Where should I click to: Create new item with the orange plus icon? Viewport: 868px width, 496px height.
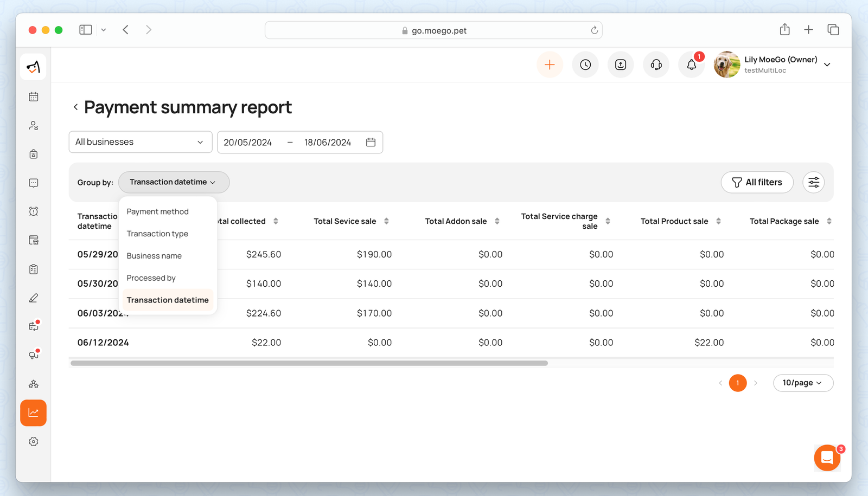coord(550,65)
